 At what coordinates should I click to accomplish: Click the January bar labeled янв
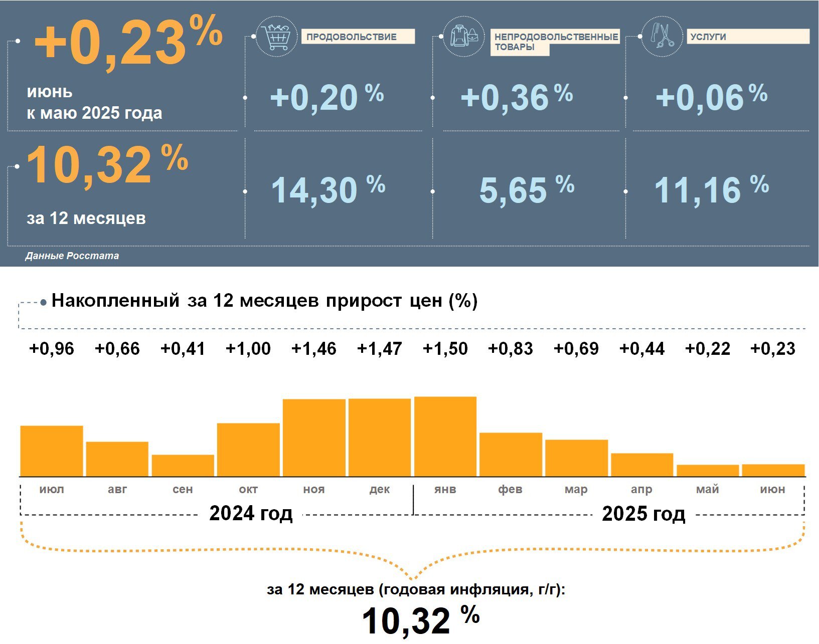(x=445, y=436)
